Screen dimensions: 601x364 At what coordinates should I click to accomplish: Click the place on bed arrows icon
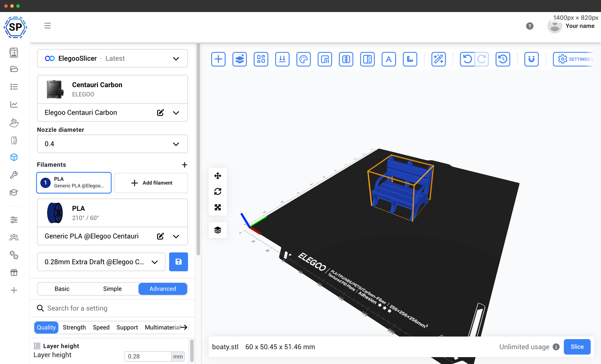point(282,59)
